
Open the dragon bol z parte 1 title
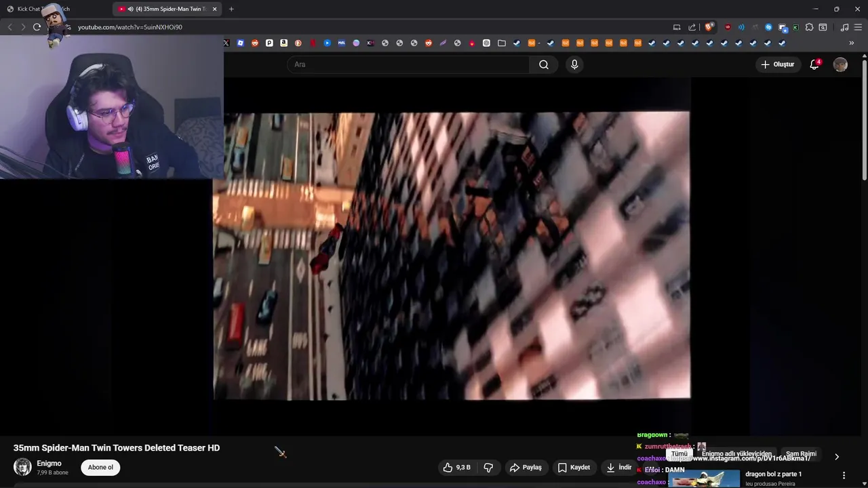pos(773,474)
